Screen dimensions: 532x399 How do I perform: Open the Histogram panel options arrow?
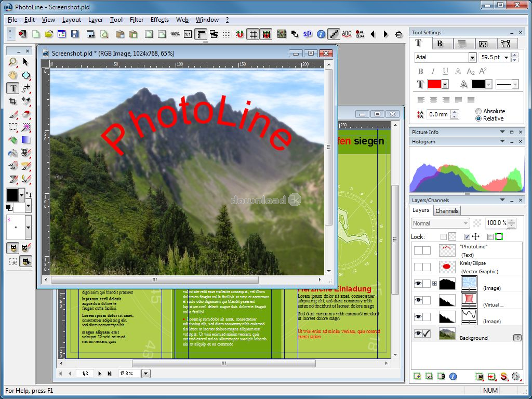502,141
